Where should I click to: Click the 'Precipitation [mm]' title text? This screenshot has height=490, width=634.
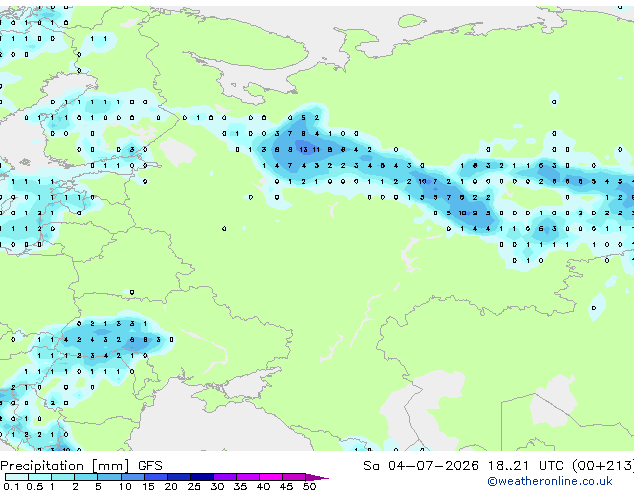click(65, 466)
